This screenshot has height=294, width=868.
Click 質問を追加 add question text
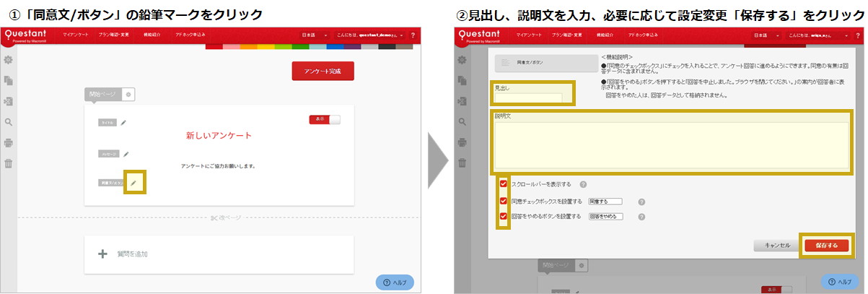133,254
